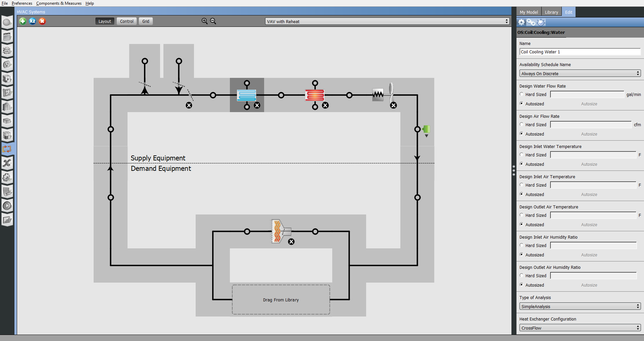The height and width of the screenshot is (341, 644).
Task: Open the VAV with Reheat system dropdown
Action: pyautogui.click(x=387, y=21)
